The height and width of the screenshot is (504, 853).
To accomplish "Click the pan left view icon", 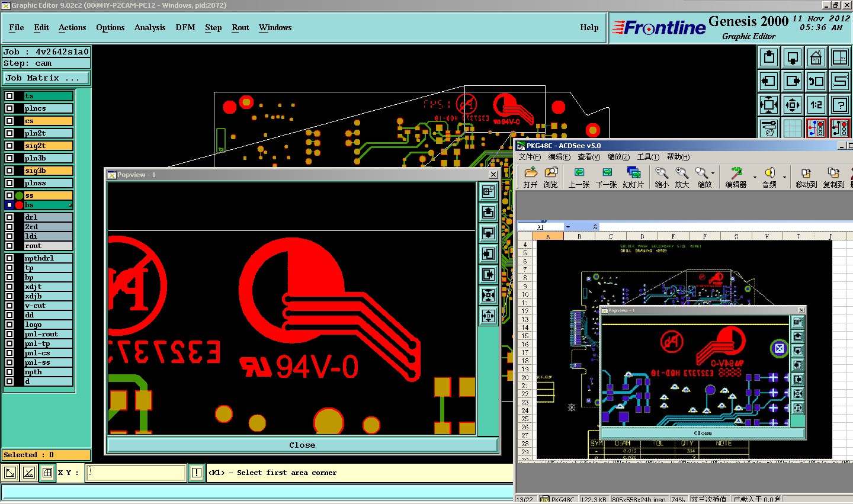I will (769, 81).
